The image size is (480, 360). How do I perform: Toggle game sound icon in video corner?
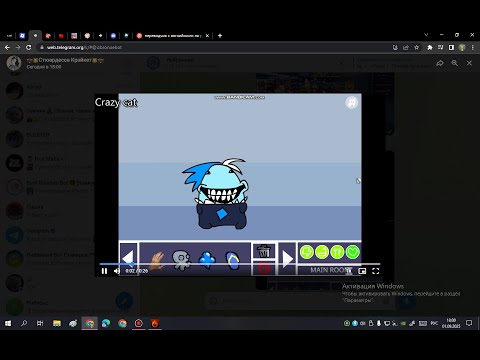[352, 102]
